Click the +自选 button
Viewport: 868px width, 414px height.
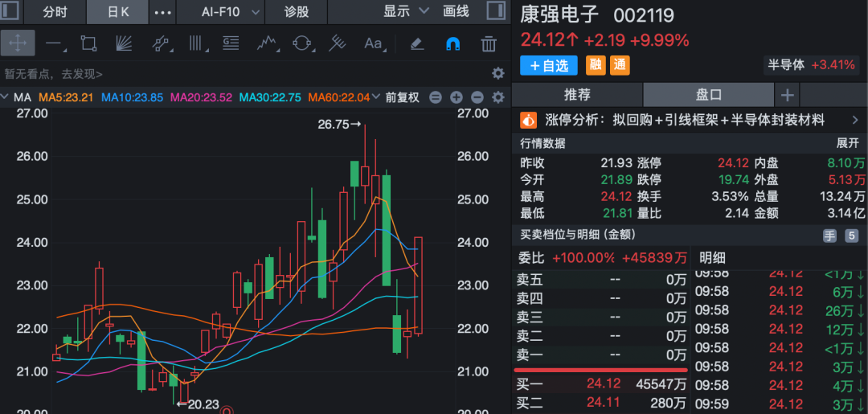tap(549, 66)
